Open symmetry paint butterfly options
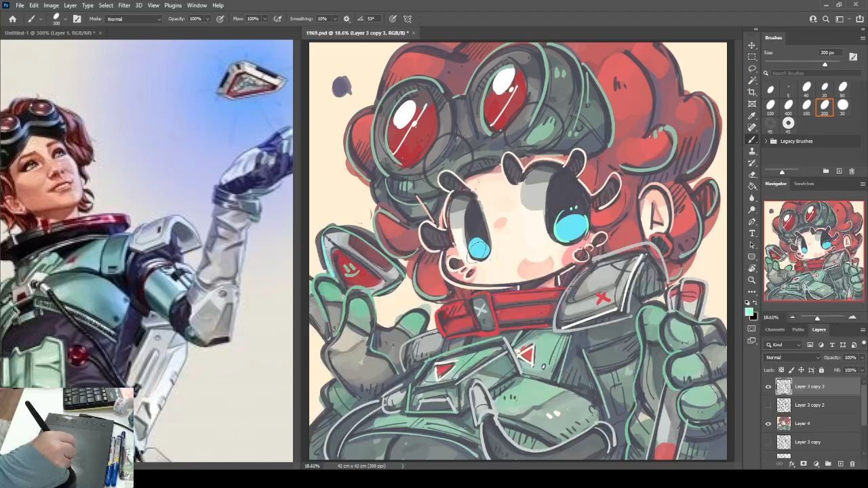Viewport: 868px width, 488px height. [x=408, y=19]
